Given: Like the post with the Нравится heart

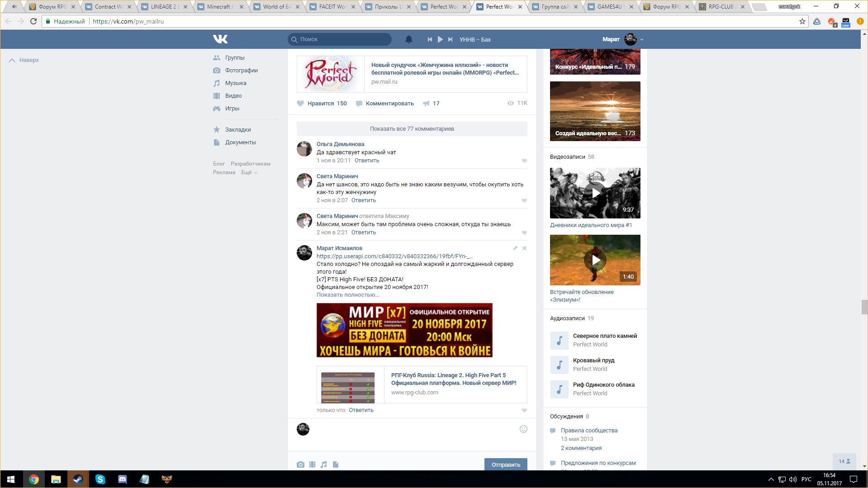Looking at the screenshot, I should [x=322, y=103].
